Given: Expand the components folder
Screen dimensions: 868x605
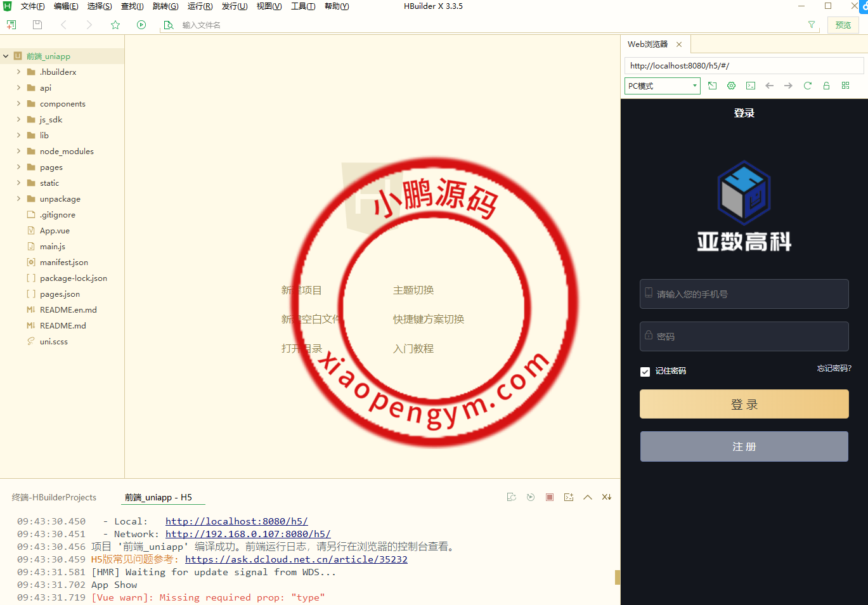Looking at the screenshot, I should [18, 104].
